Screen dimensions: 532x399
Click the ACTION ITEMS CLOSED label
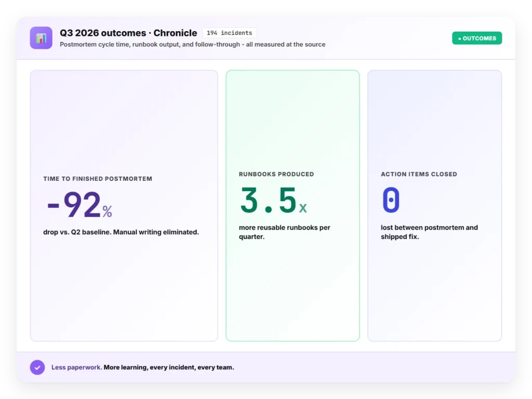click(x=419, y=174)
